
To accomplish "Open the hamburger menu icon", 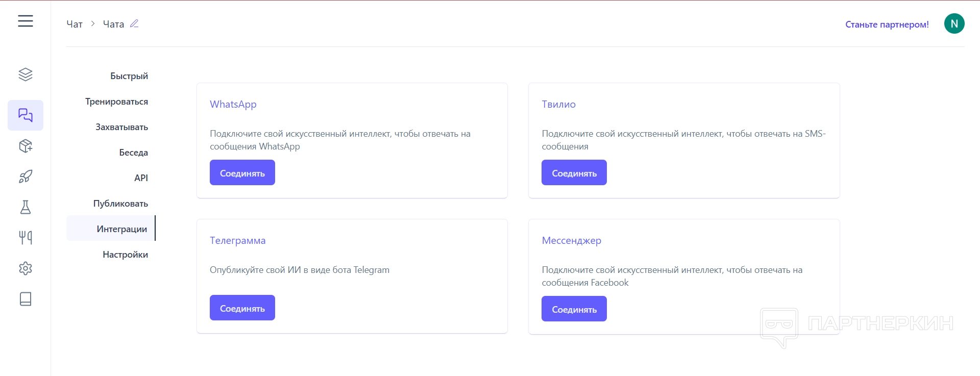I will tap(26, 21).
